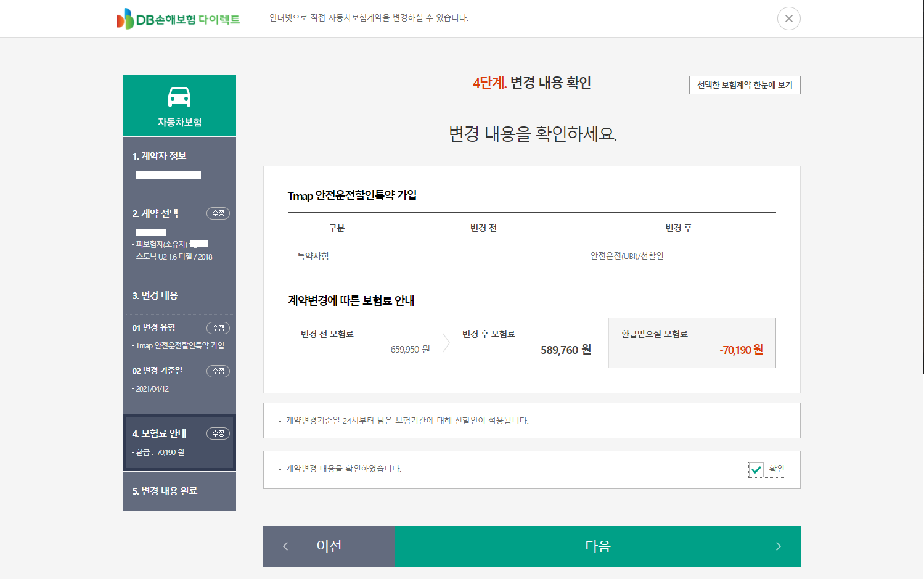Click the 변경 후 column header

click(679, 228)
